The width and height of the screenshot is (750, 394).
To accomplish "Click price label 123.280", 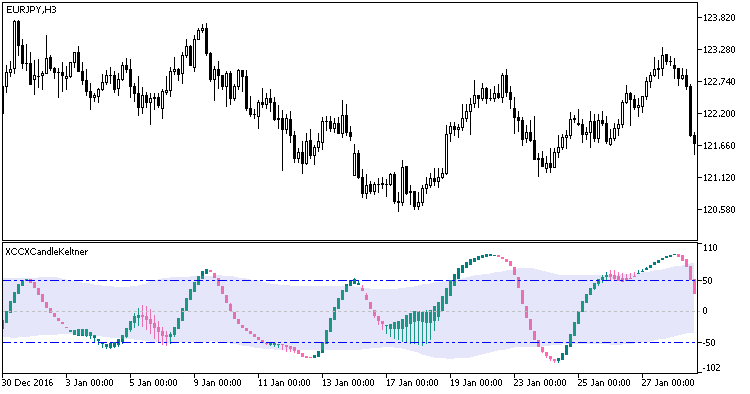I will [719, 50].
